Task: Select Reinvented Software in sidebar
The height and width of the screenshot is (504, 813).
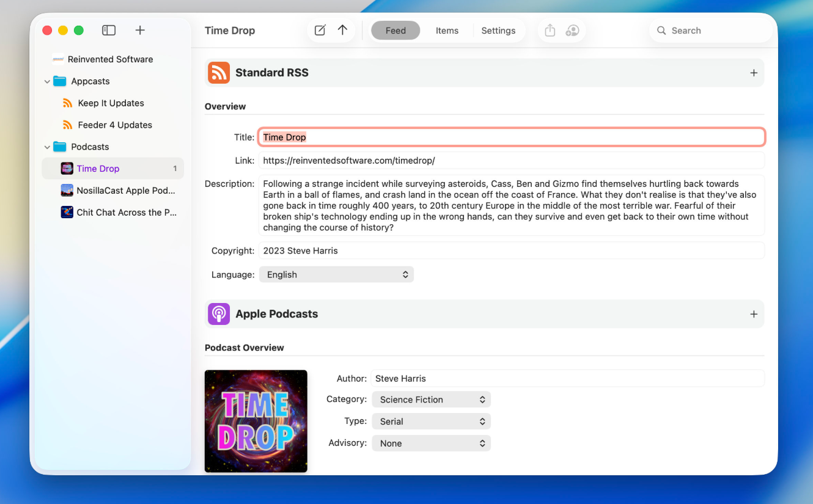Action: pos(112,59)
